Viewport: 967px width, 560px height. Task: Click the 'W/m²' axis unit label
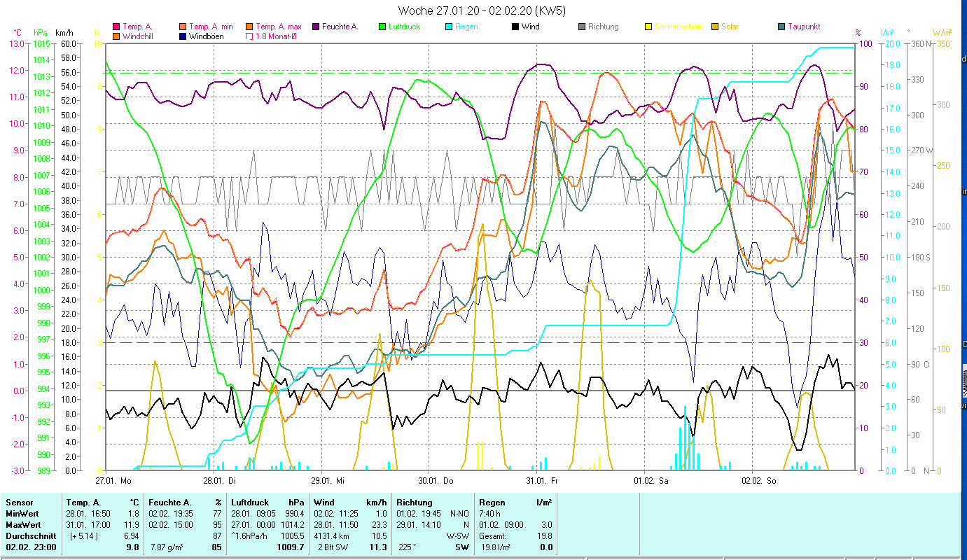point(942,32)
